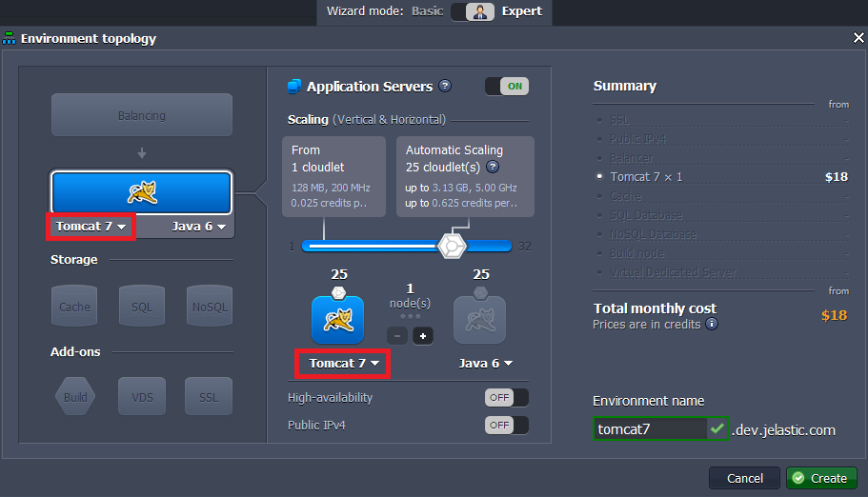Screen dimensions: 868x497
Task: Add a NoSQL database node
Action: [210, 306]
